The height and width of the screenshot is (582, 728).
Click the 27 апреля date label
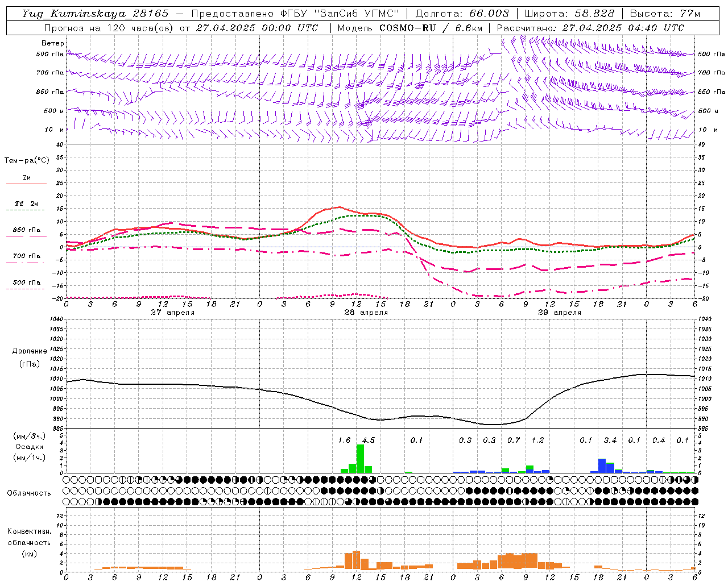[172, 313]
